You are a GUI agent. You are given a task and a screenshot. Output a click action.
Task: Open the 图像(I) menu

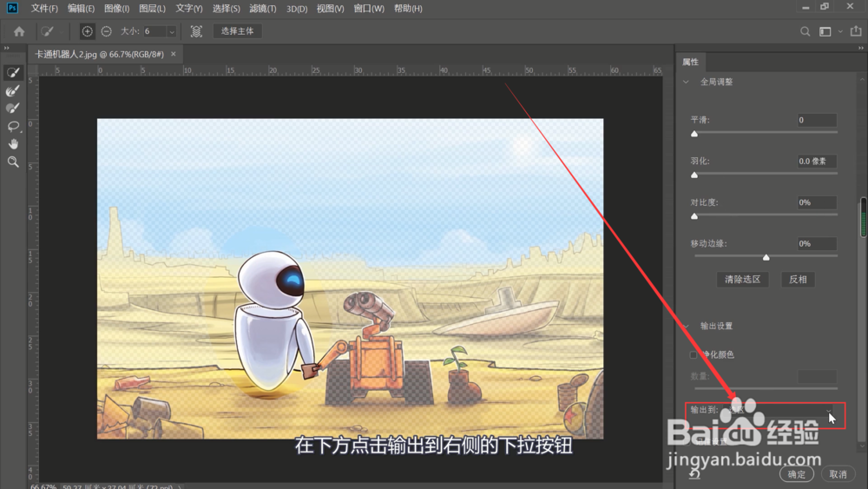click(x=117, y=9)
